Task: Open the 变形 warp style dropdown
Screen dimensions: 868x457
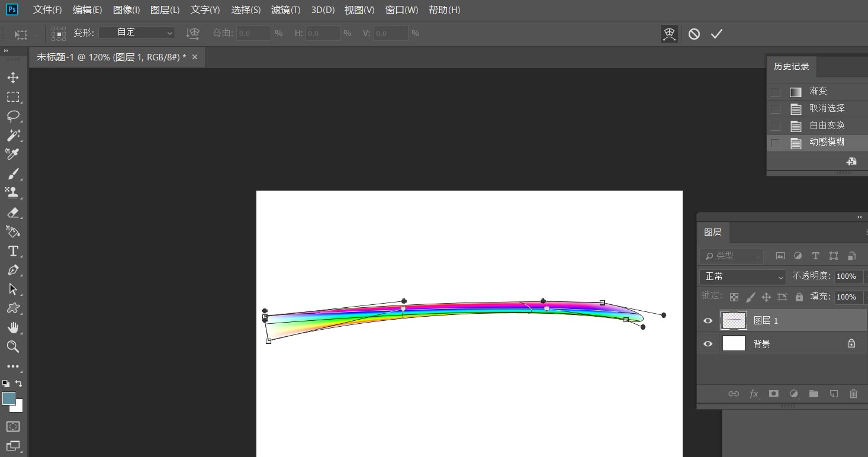Action: [x=137, y=33]
